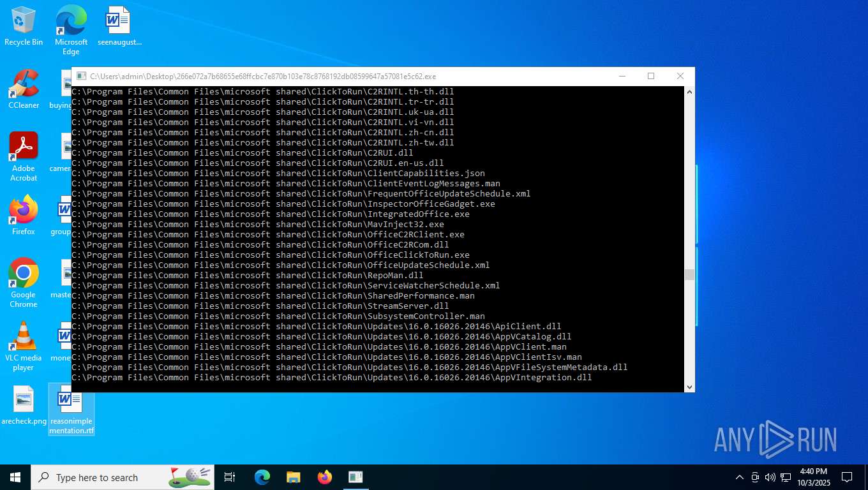Launch Google Chrome from desktop shortcut
This screenshot has height=490, width=868.
[x=24, y=283]
